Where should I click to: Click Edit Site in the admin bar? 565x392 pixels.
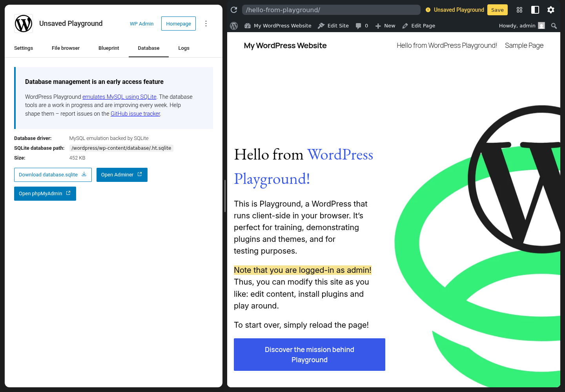[x=333, y=26]
